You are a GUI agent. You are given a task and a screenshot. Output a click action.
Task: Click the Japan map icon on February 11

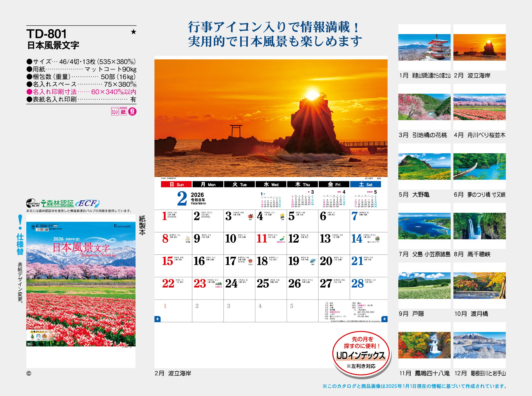coord(282,239)
